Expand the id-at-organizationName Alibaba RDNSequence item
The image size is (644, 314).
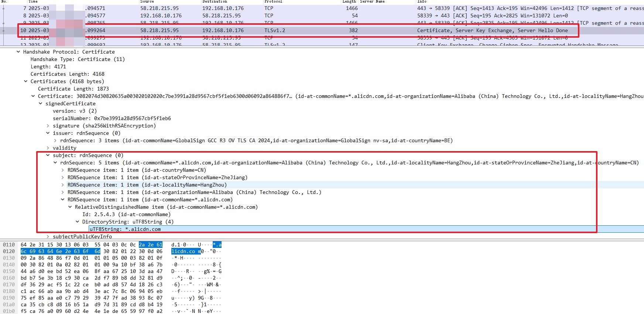pyautogui.click(x=63, y=192)
